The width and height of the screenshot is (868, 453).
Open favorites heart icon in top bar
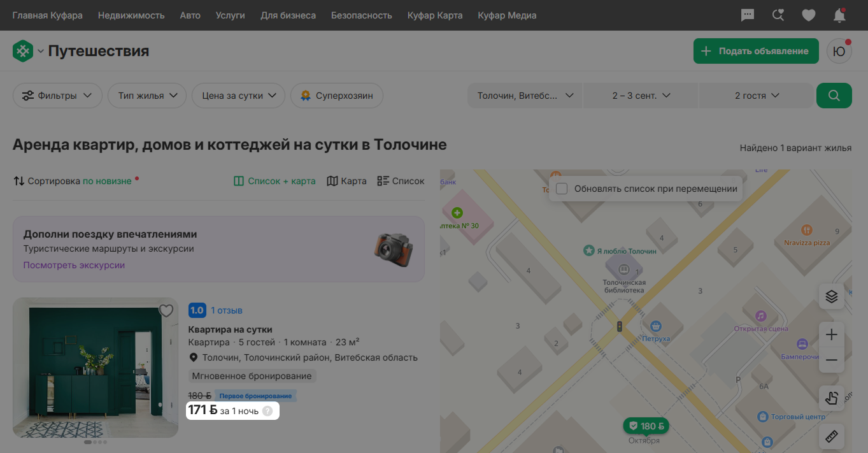809,15
